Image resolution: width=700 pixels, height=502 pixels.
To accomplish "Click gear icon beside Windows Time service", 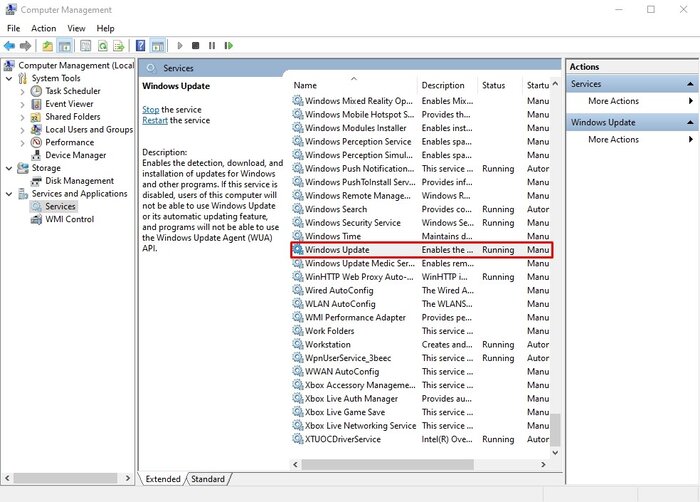I will (x=297, y=236).
